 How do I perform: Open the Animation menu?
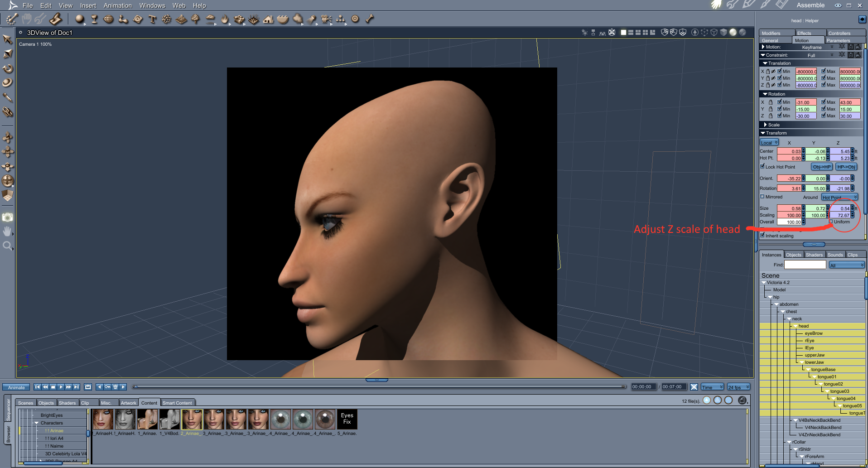click(x=118, y=5)
